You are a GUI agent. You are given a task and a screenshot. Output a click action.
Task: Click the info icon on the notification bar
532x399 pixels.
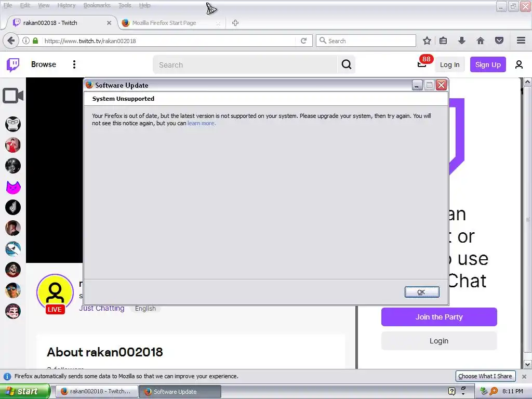click(7, 376)
